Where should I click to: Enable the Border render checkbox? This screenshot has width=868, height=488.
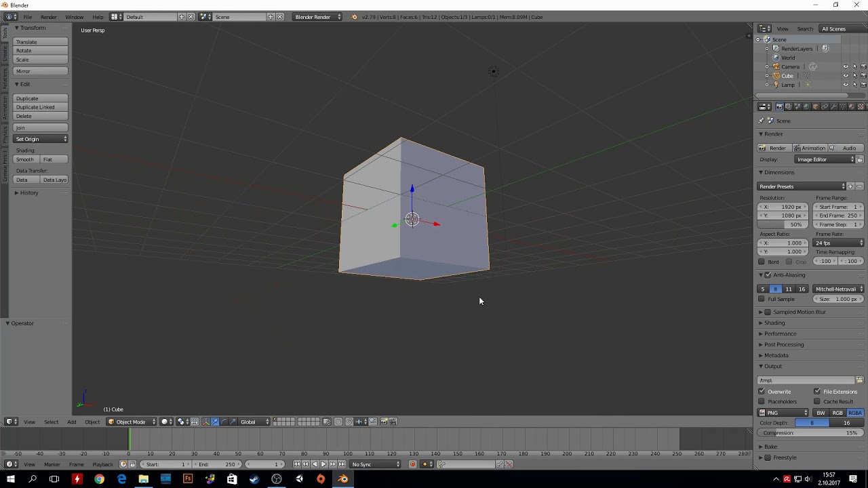tap(762, 262)
